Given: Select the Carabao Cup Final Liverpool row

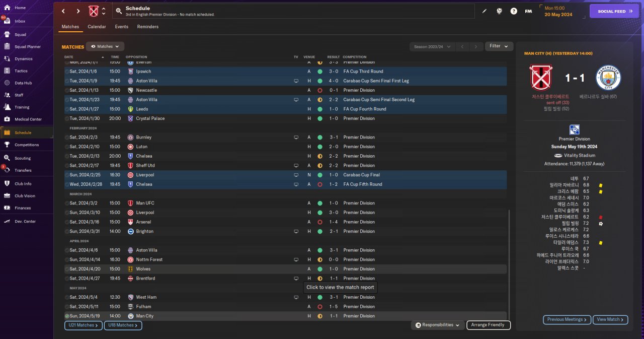Looking at the screenshot, I should click(x=285, y=175).
